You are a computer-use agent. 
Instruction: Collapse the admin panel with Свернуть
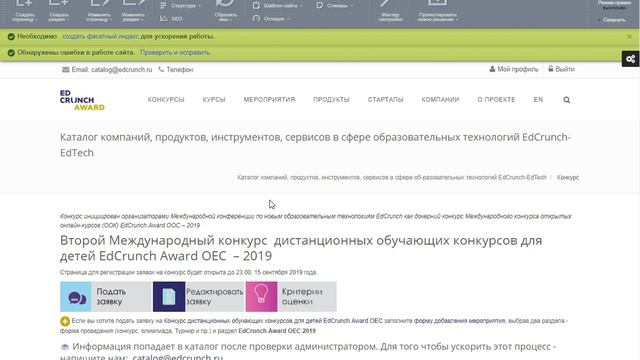pos(611,20)
